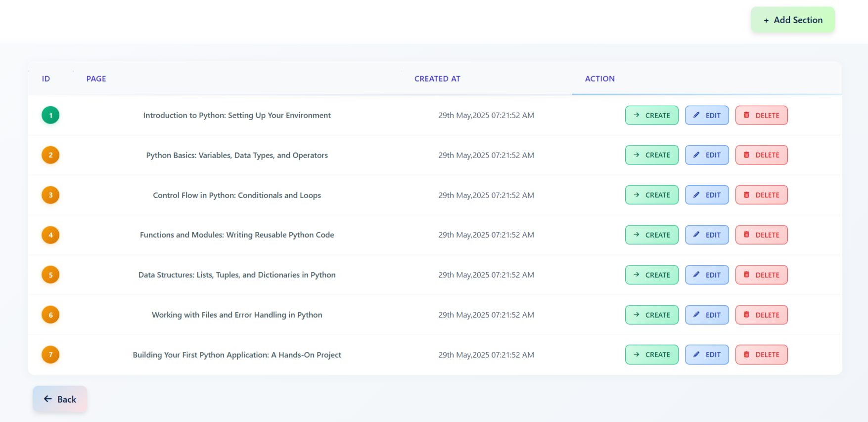868x422 pixels.
Task: Click the orange ID badge numbered 5
Action: (50, 275)
